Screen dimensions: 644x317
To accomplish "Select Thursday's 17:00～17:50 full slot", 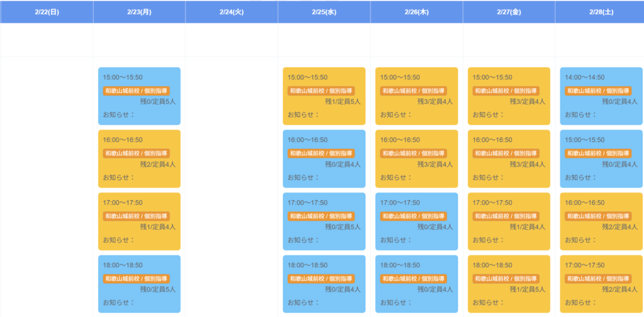I will 416,221.
